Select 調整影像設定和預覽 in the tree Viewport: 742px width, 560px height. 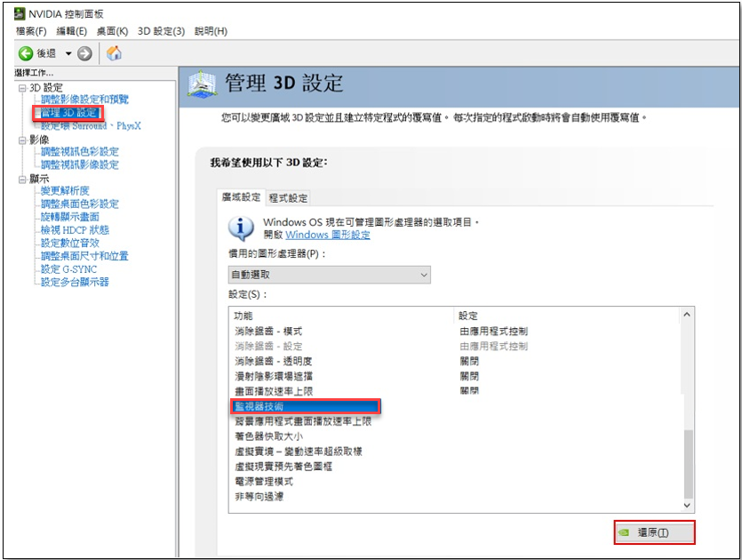pyautogui.click(x=84, y=100)
